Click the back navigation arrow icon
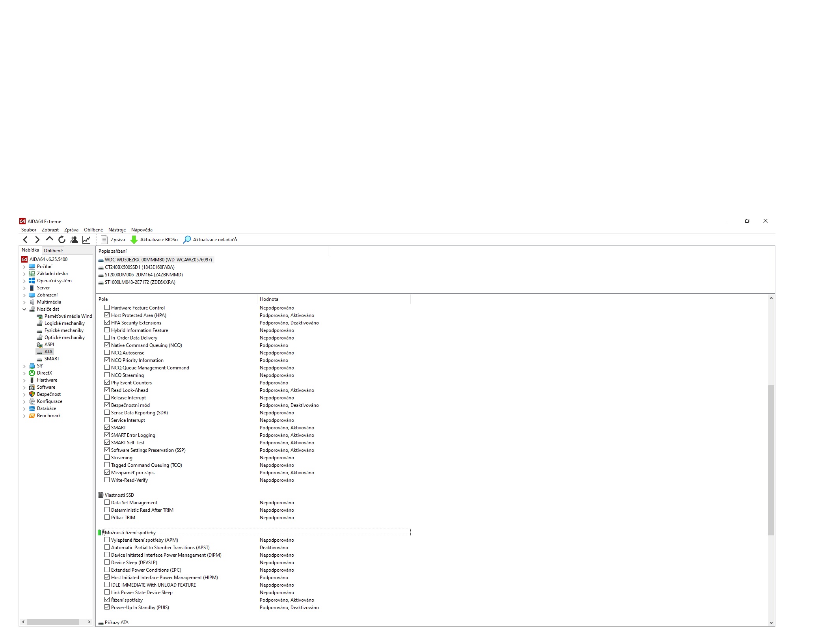This screenshot has width=840, height=630. point(26,240)
